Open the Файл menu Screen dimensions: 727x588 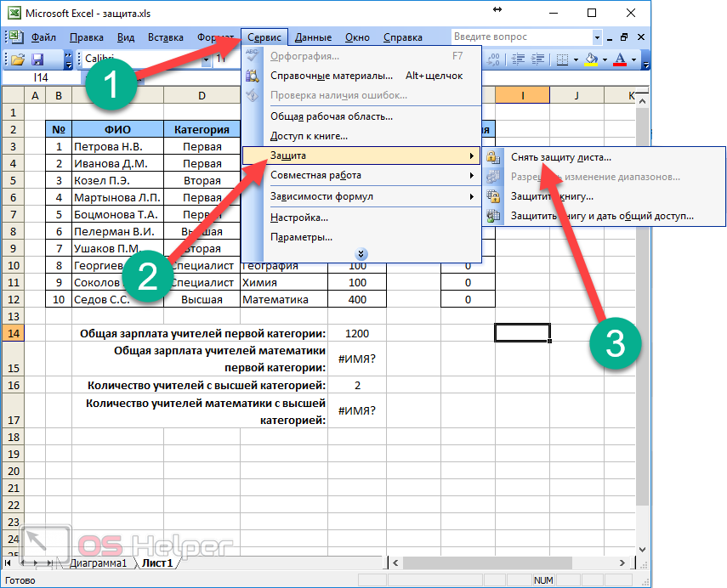[x=43, y=37]
